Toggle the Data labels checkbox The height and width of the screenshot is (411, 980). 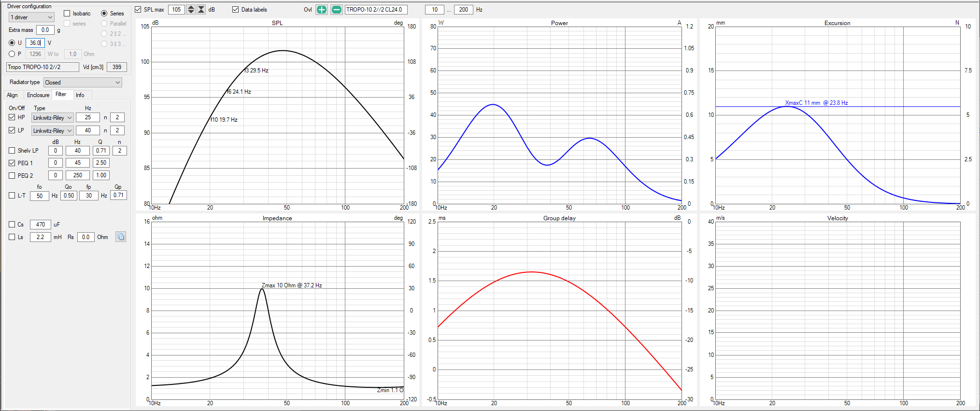(x=236, y=10)
